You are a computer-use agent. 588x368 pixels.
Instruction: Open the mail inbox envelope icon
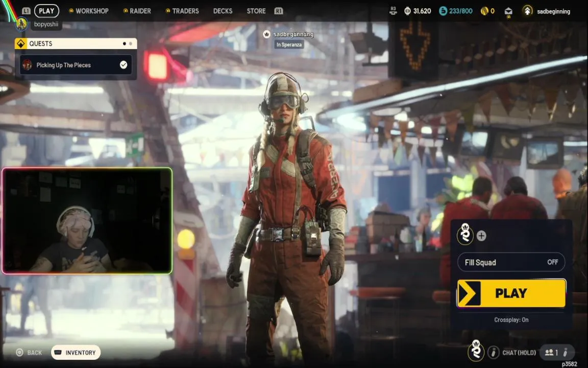pyautogui.click(x=508, y=12)
